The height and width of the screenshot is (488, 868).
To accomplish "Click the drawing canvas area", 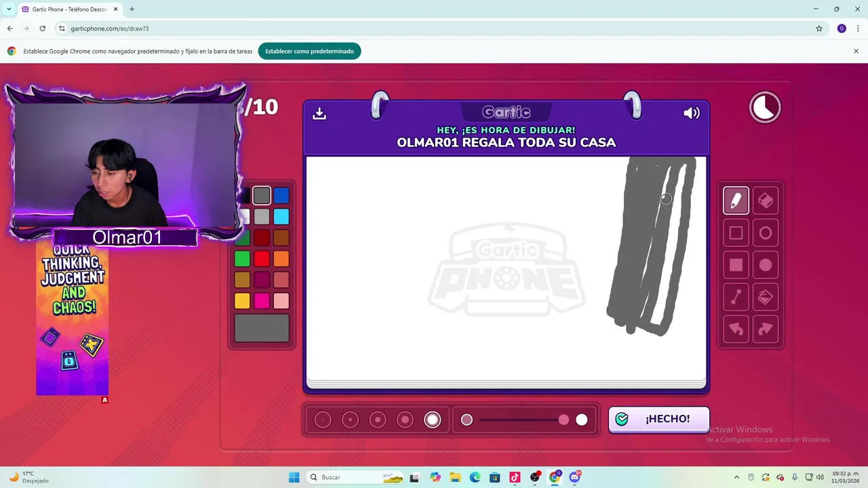I will (506, 270).
